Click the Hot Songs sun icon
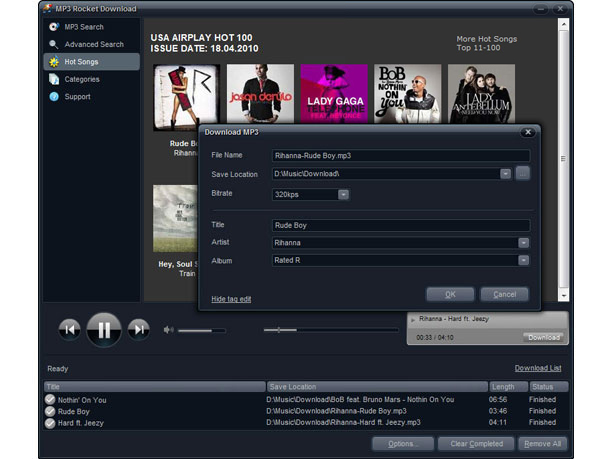The height and width of the screenshot is (459, 612). [x=54, y=62]
